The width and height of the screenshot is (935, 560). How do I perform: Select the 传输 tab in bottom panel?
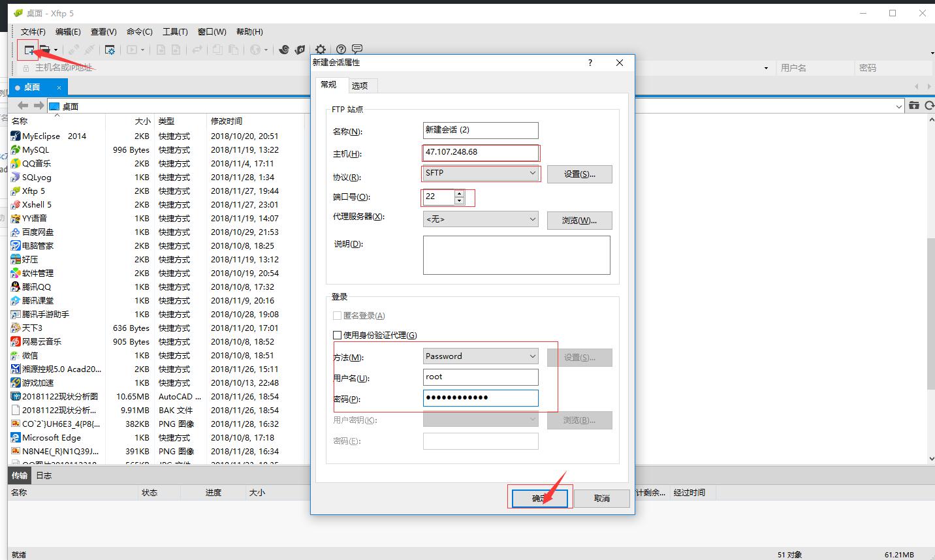point(20,476)
